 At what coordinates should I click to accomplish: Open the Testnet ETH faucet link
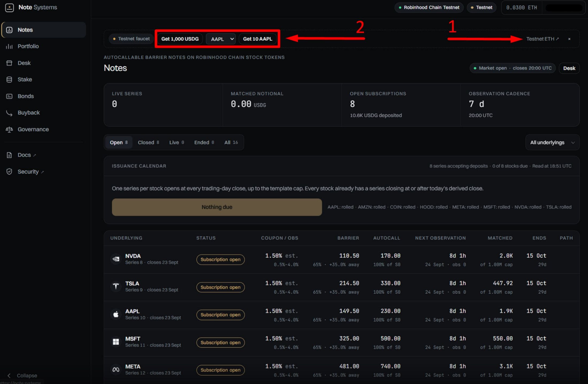pyautogui.click(x=542, y=39)
